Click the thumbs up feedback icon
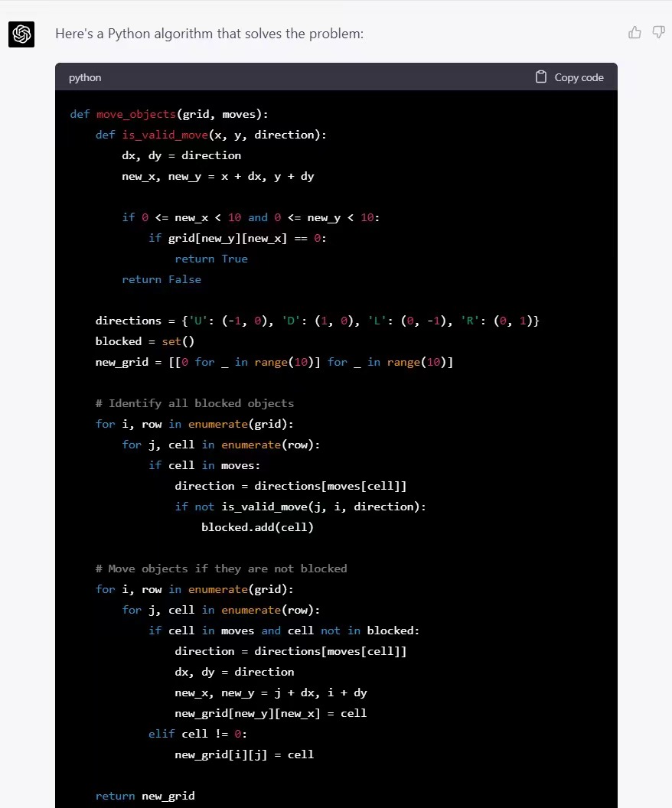 634,32
